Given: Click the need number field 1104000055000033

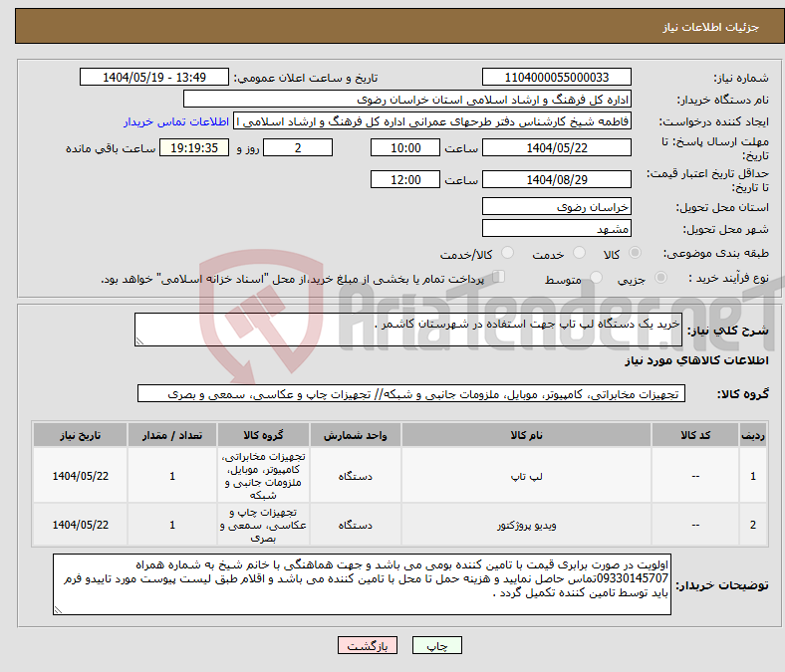Looking at the screenshot, I should [x=557, y=77].
